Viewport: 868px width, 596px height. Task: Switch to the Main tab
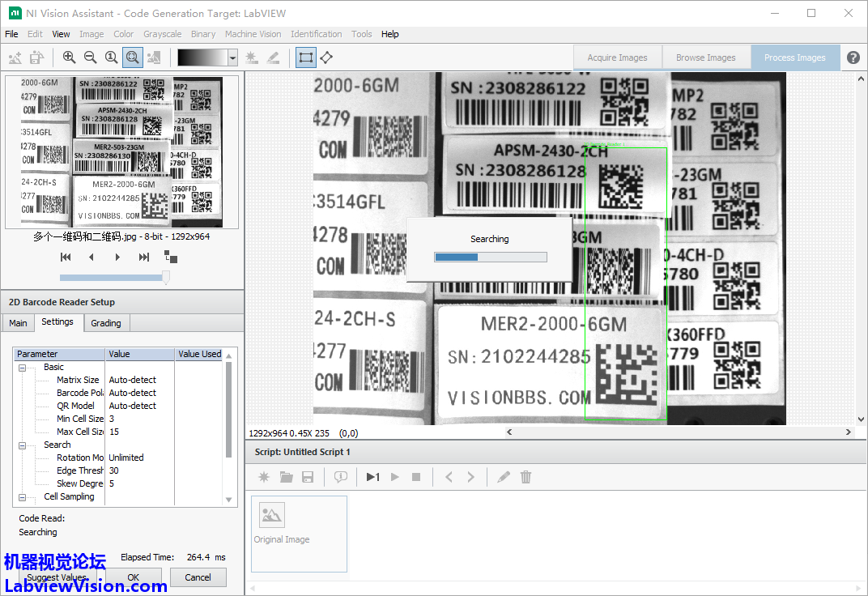point(18,323)
